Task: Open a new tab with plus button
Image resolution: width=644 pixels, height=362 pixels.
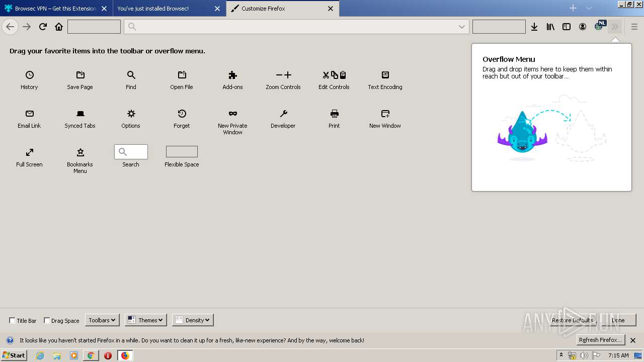Action: click(x=573, y=8)
